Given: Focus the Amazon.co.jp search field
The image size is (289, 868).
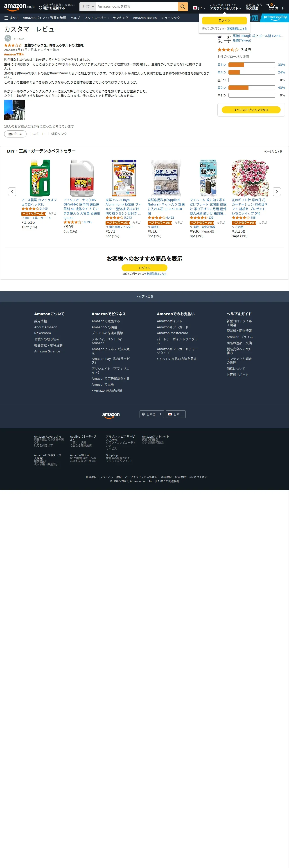Looking at the screenshot, I should 137,7.
